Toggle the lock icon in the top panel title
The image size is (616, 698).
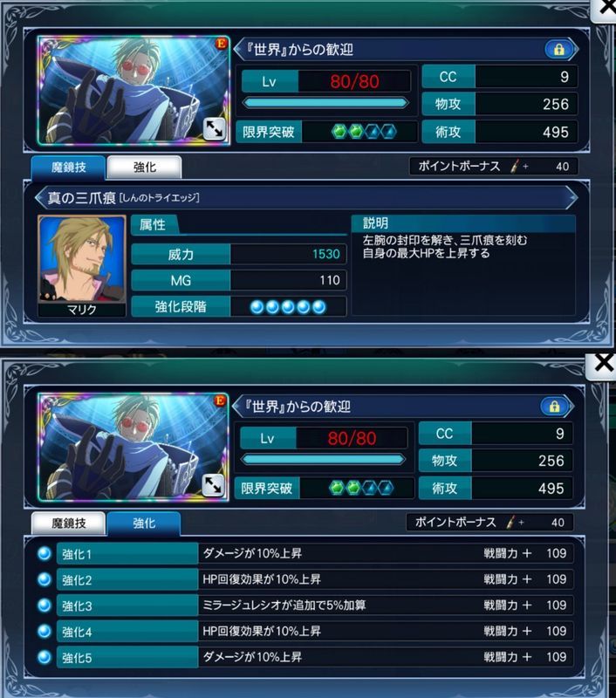click(558, 49)
